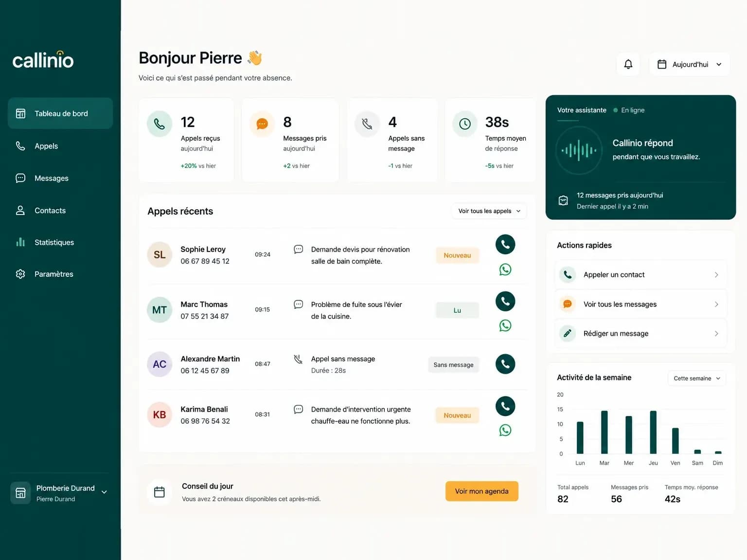The height and width of the screenshot is (560, 747).
Task: Call back Alexandre Martin
Action: pos(505,364)
